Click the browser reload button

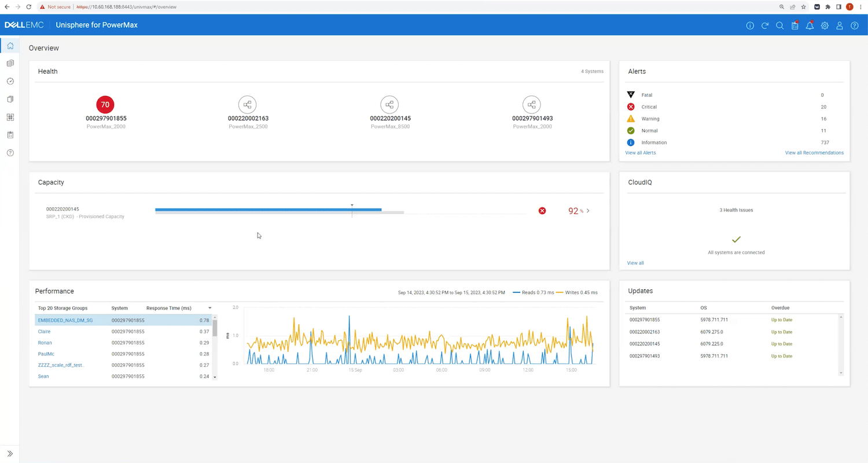tap(28, 7)
